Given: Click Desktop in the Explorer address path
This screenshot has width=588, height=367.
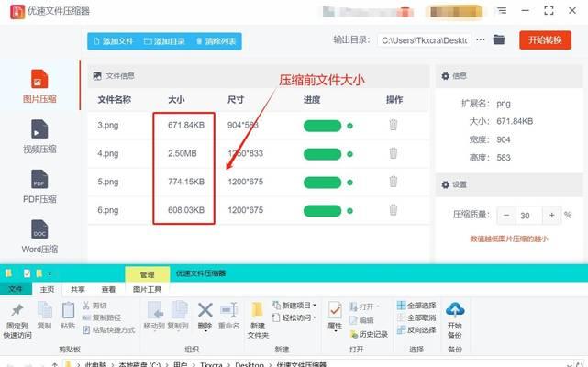Looking at the screenshot, I should (x=250, y=364).
